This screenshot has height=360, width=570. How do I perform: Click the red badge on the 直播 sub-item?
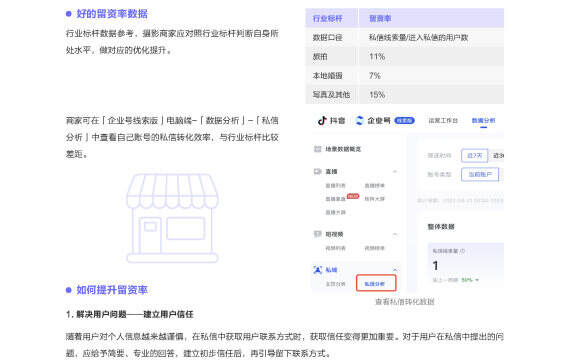click(x=353, y=196)
